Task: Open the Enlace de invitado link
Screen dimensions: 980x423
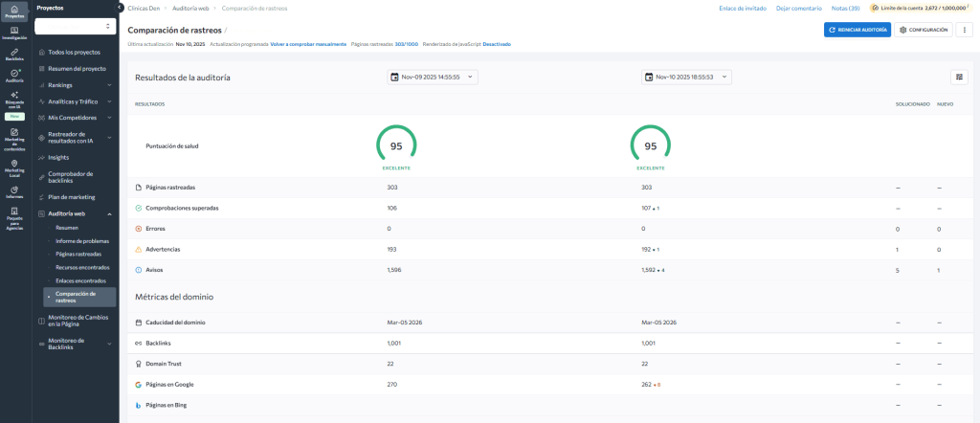Action: (x=742, y=8)
